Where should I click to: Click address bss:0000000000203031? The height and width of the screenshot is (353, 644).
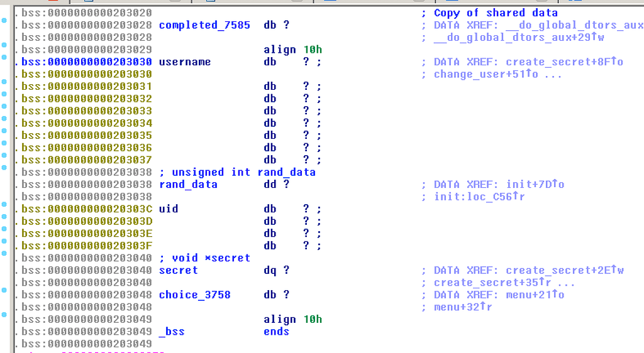87,87
